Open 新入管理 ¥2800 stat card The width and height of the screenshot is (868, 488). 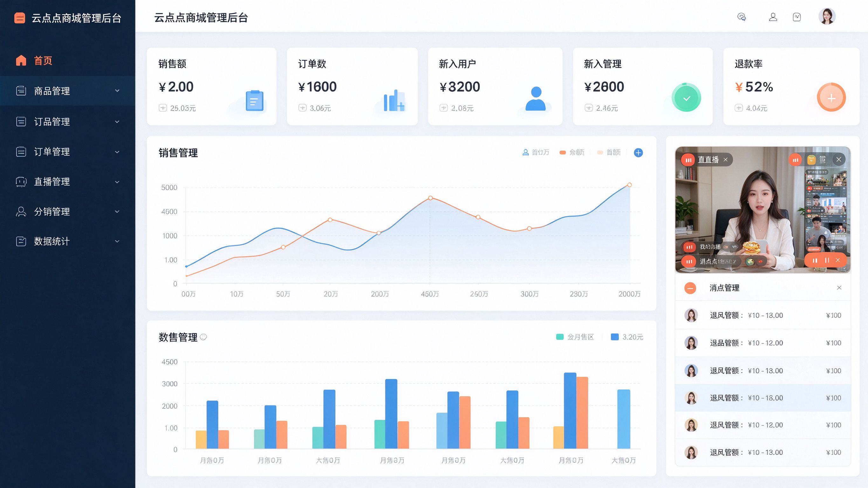point(643,86)
